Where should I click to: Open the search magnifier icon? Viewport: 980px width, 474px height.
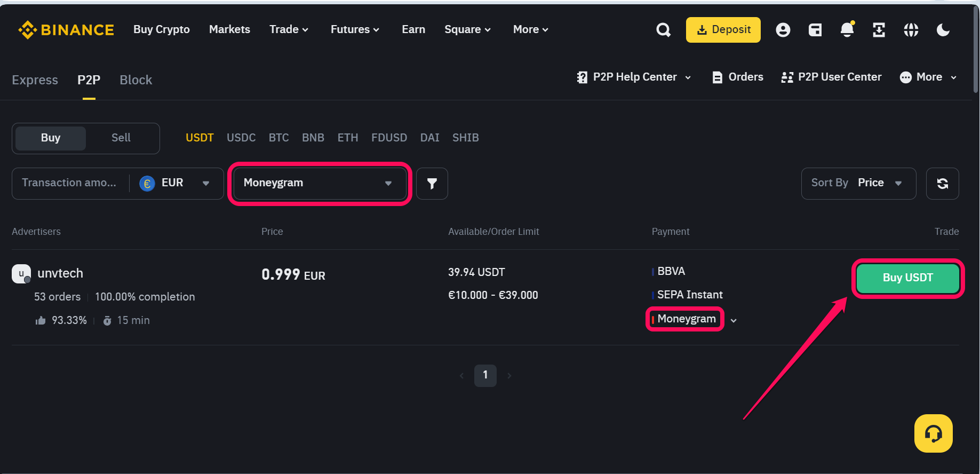coord(663,30)
